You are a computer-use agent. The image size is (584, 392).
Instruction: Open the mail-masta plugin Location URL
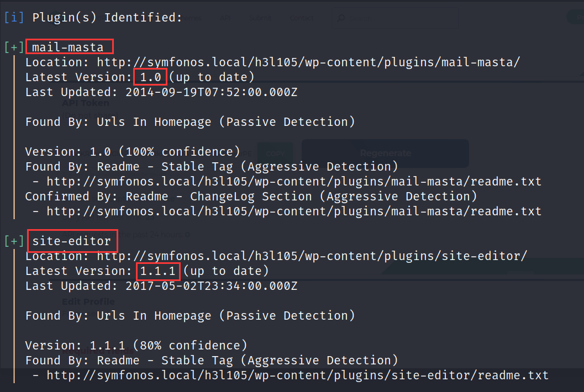(308, 62)
